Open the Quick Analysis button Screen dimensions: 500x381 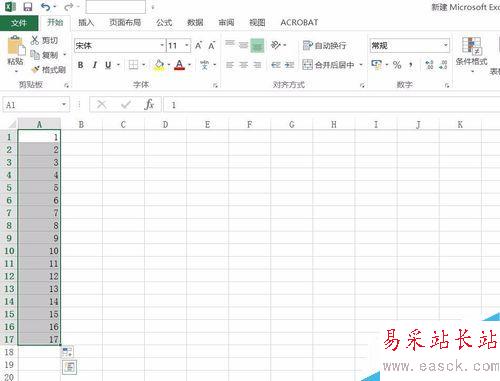coord(70,367)
